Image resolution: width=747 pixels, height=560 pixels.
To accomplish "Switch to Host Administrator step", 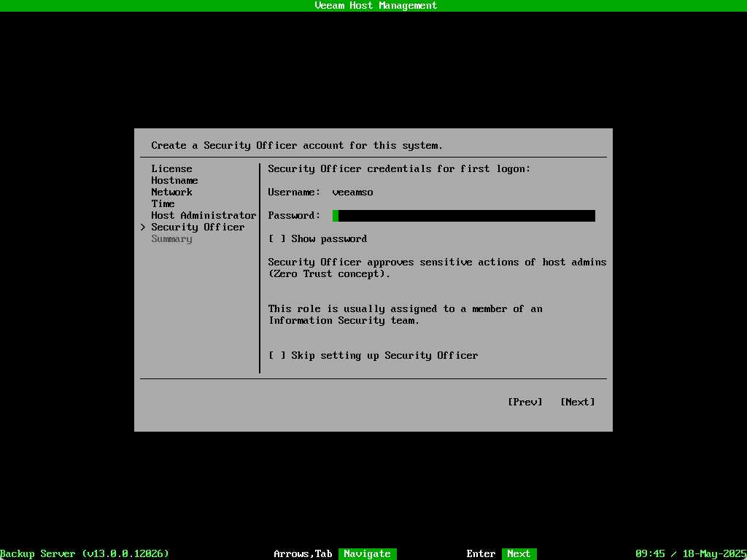I will pos(204,216).
